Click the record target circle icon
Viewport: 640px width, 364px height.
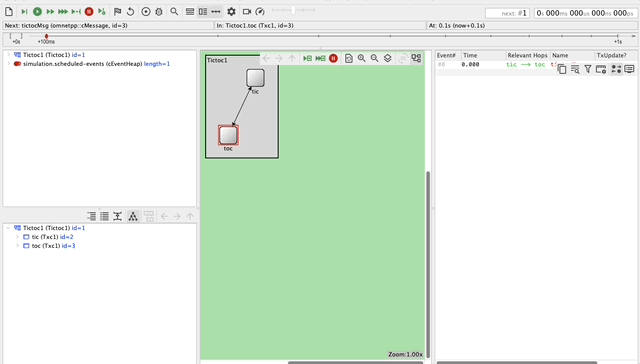click(146, 11)
